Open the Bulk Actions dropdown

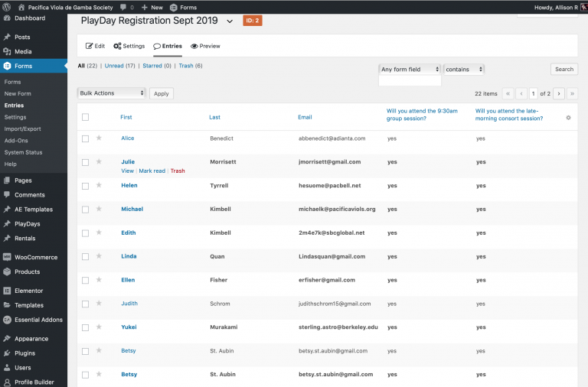[111, 93]
